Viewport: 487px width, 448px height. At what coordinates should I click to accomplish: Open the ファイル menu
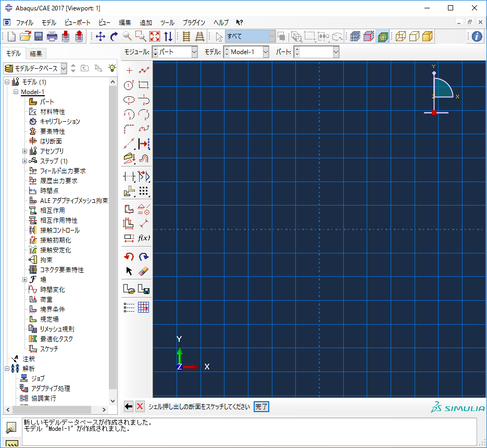(x=24, y=23)
